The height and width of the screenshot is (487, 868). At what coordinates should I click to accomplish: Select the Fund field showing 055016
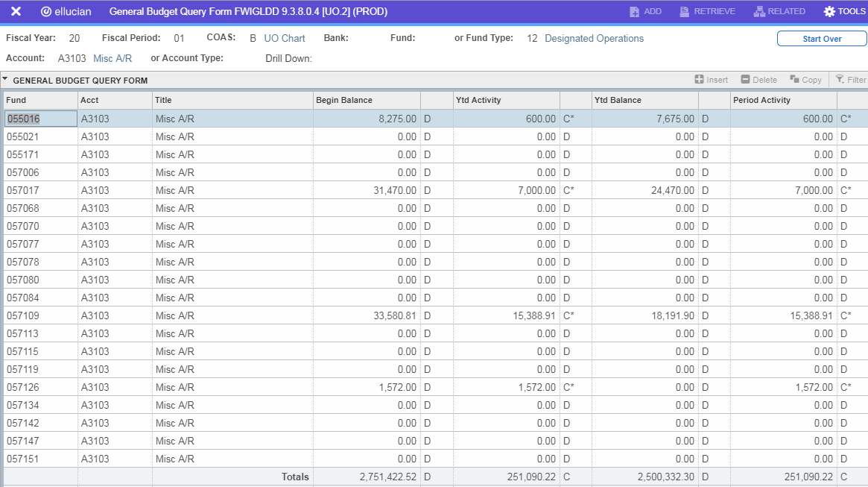[40, 119]
